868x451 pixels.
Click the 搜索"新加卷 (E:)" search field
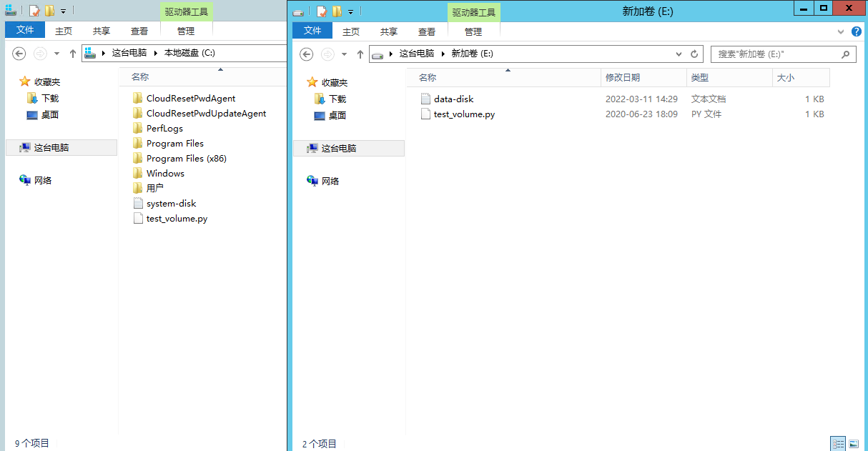tap(776, 54)
